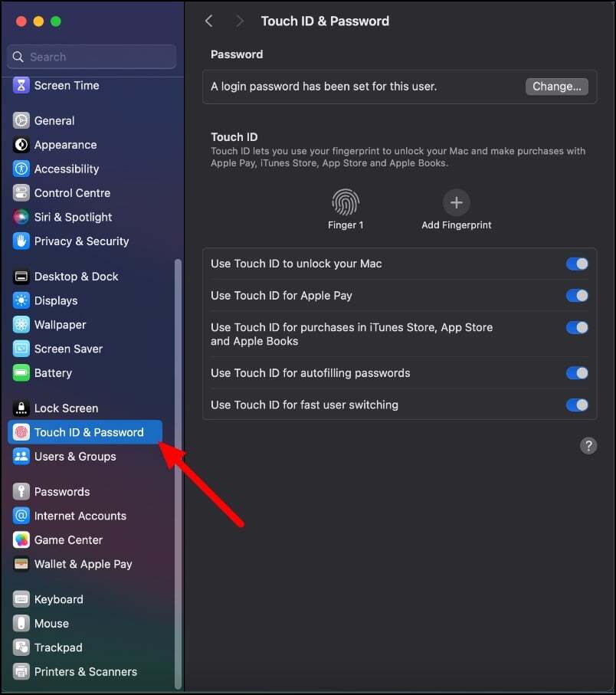The height and width of the screenshot is (695, 616).
Task: Click the Mouse icon in sidebar
Action: pyautogui.click(x=21, y=623)
